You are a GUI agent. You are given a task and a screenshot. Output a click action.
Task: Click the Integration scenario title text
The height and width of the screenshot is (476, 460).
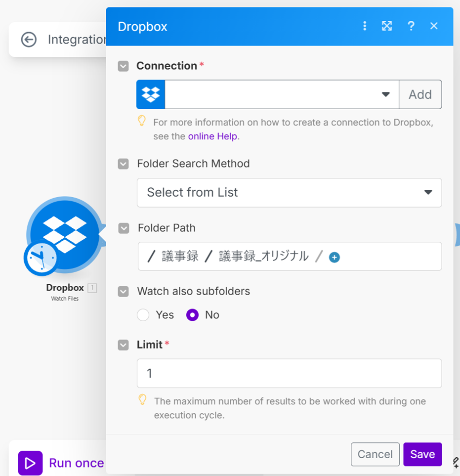tap(77, 40)
